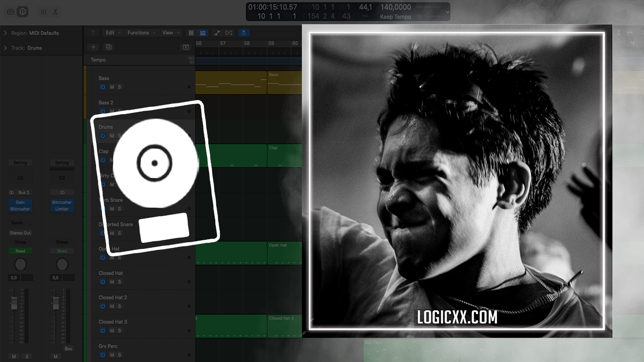Click the Bitcrusher plug-in slot under Gain
This screenshot has height=362, width=644.
[x=20, y=209]
